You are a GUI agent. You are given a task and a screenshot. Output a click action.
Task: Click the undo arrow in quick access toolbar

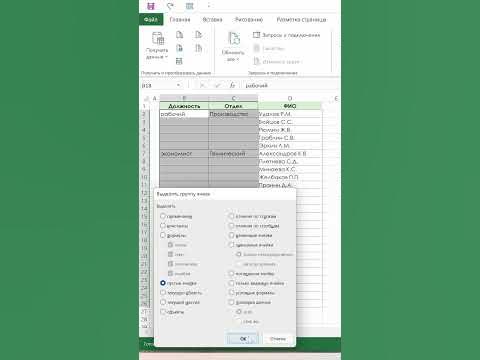(x=170, y=6)
